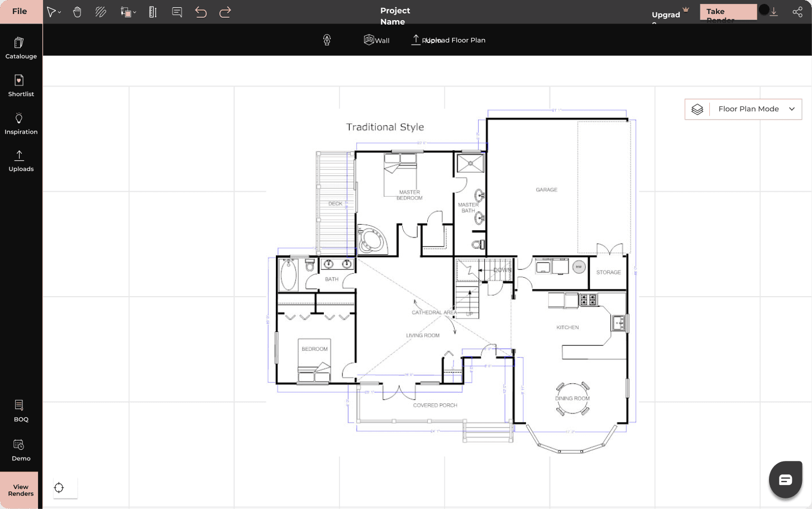Click the DINING ROOM label
The width and height of the screenshot is (812, 509).
point(572,398)
